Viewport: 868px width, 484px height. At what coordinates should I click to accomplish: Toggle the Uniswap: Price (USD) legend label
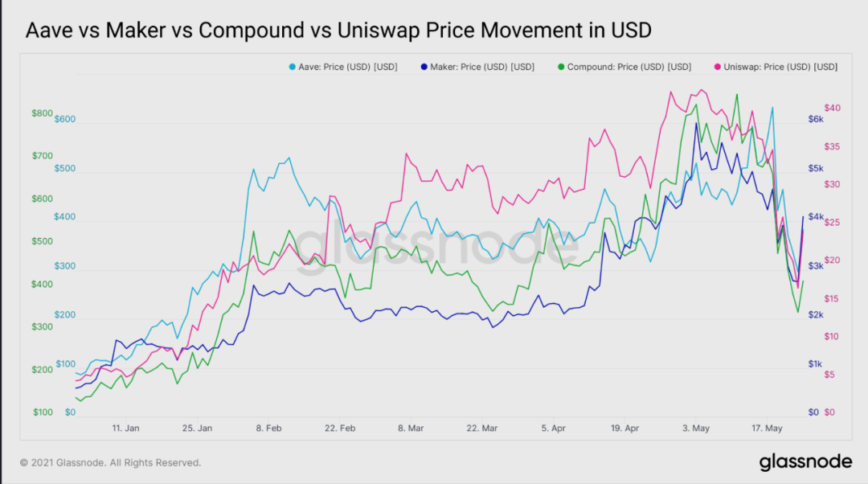[780, 67]
